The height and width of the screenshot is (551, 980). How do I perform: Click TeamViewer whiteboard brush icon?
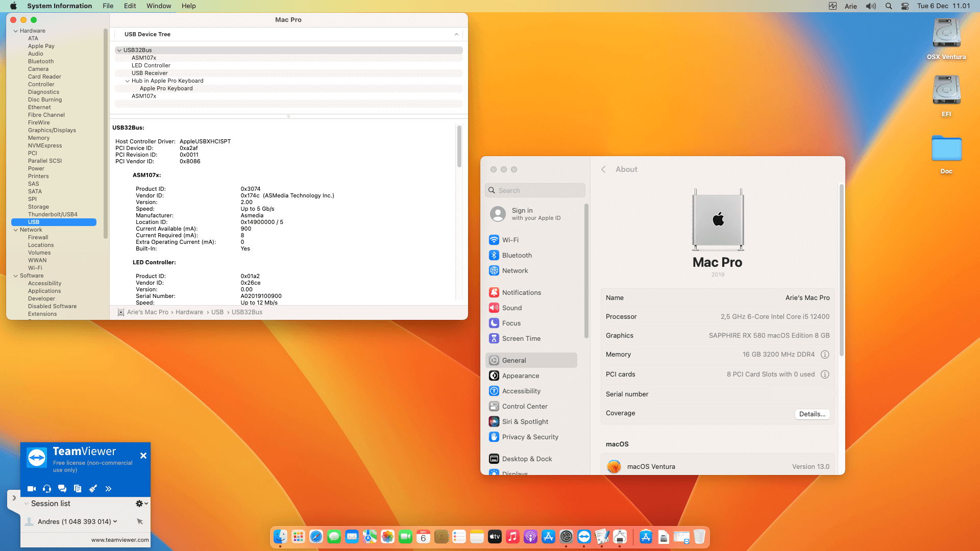(93, 489)
